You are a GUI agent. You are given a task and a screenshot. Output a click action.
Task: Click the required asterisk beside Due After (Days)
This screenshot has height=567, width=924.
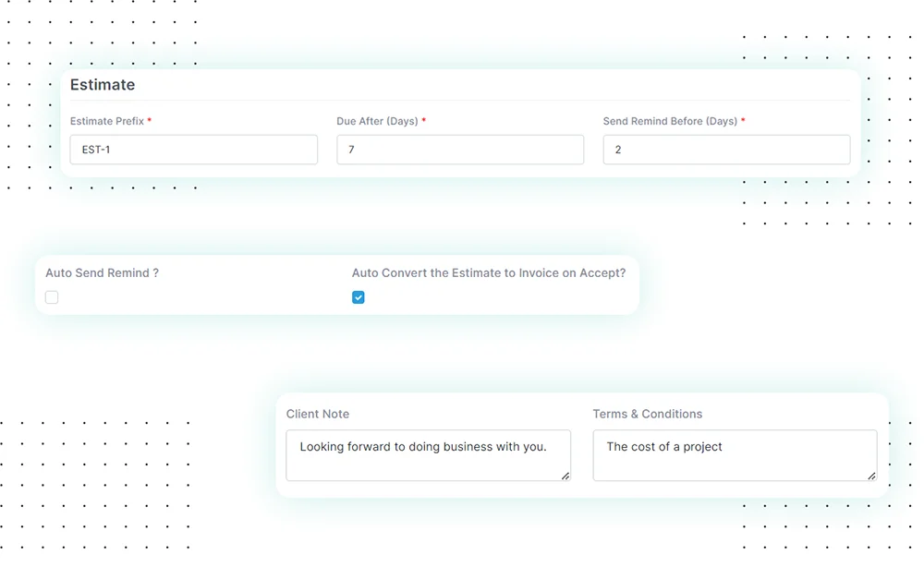tap(424, 121)
